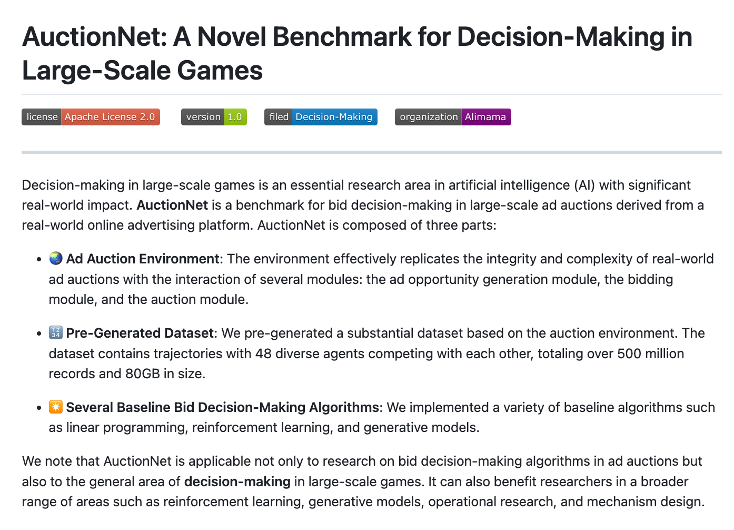The height and width of the screenshot is (530, 734).
Task: Click the bold 'AuctionNet' in intro paragraph
Action: click(172, 205)
